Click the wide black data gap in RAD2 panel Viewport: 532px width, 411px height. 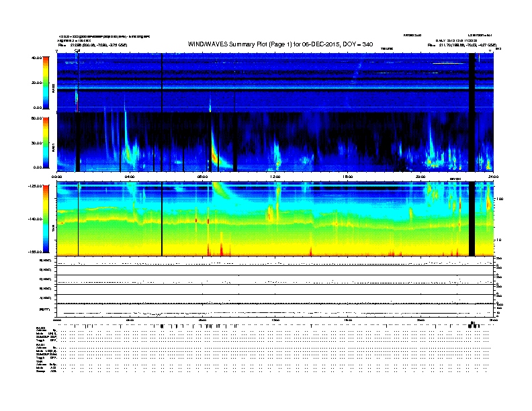pyautogui.click(x=472, y=83)
